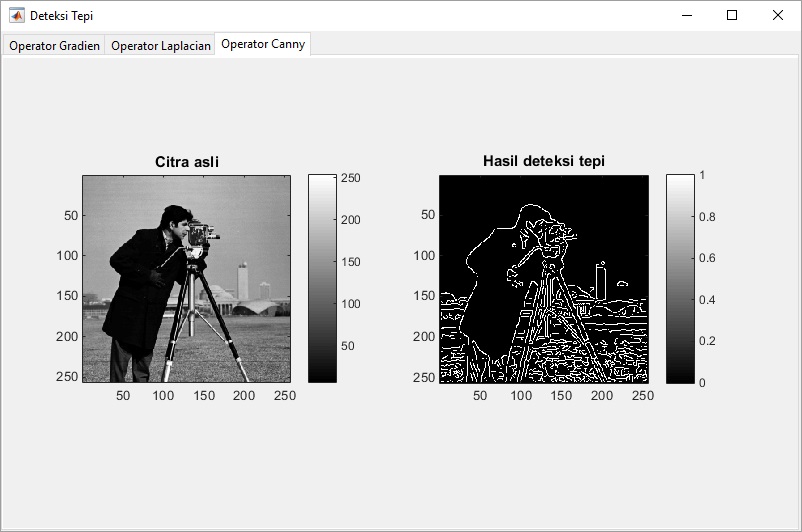Select the Operator Canny tab

click(x=263, y=44)
